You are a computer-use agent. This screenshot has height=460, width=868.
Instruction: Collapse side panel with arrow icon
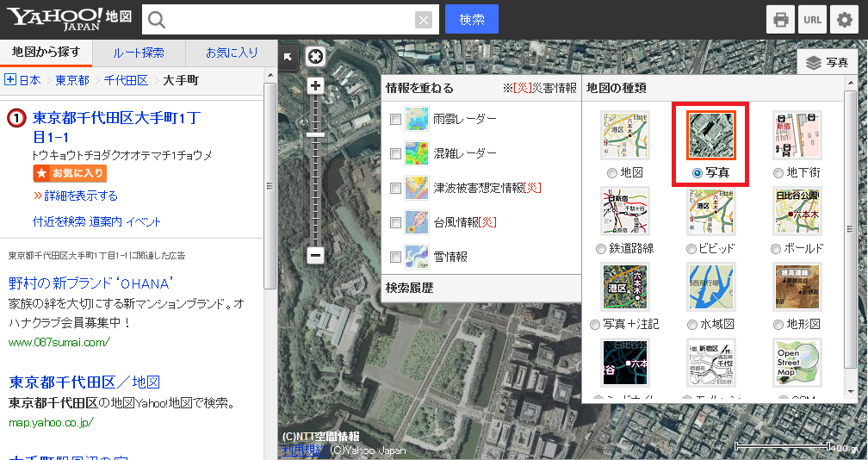tap(288, 57)
